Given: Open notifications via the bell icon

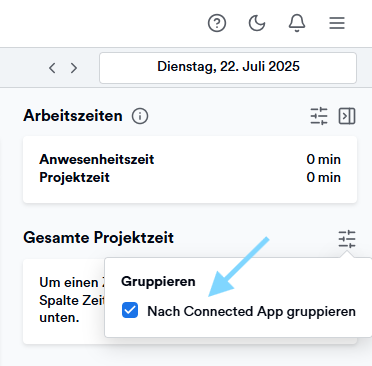Looking at the screenshot, I should (297, 23).
